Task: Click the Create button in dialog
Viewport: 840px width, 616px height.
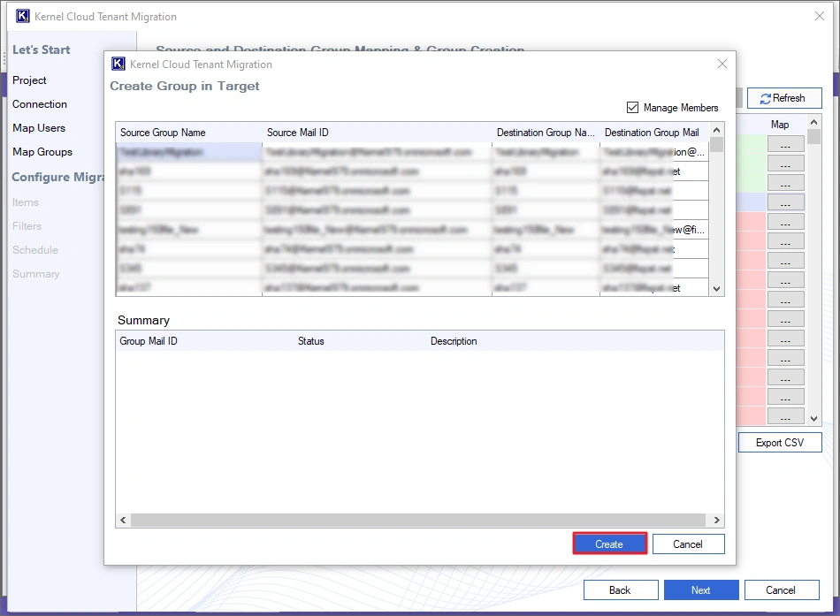Action: tap(609, 544)
